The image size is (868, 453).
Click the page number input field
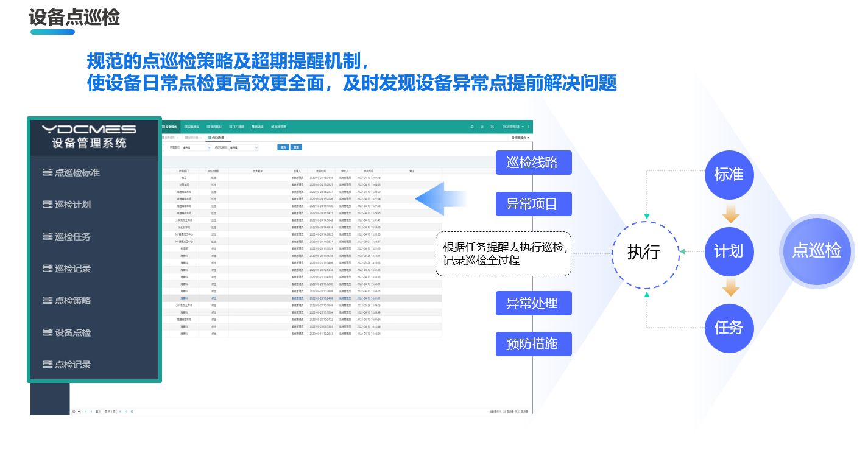[x=101, y=412]
